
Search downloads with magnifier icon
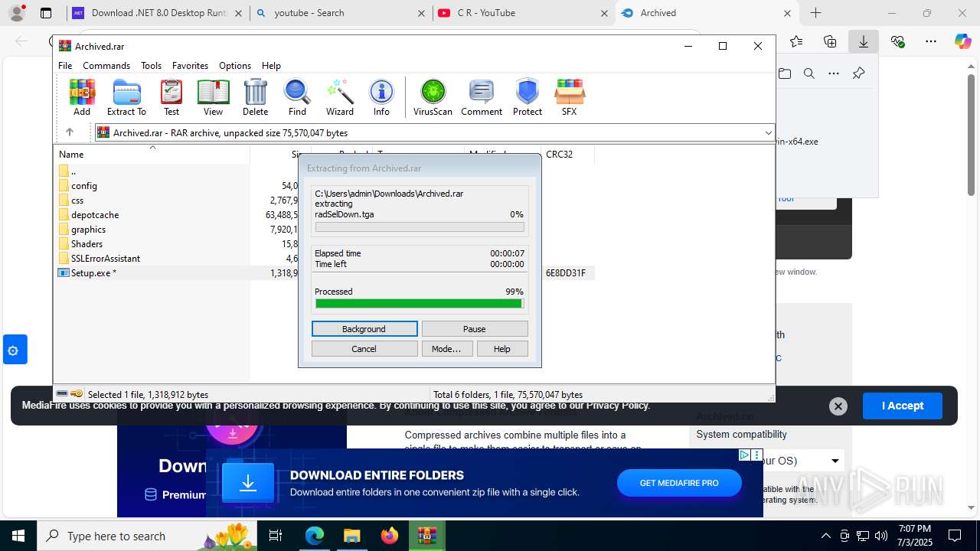coord(808,73)
